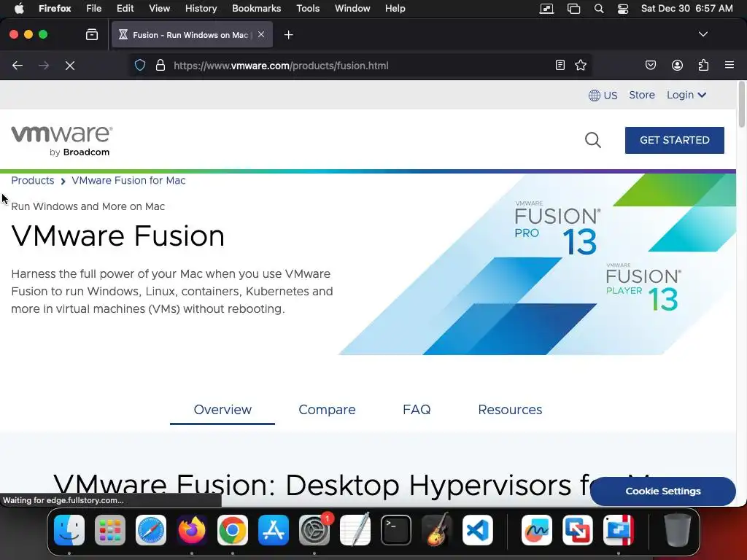747x560 pixels.
Task: Launch GarageBand from the Dock
Action: pos(437,530)
